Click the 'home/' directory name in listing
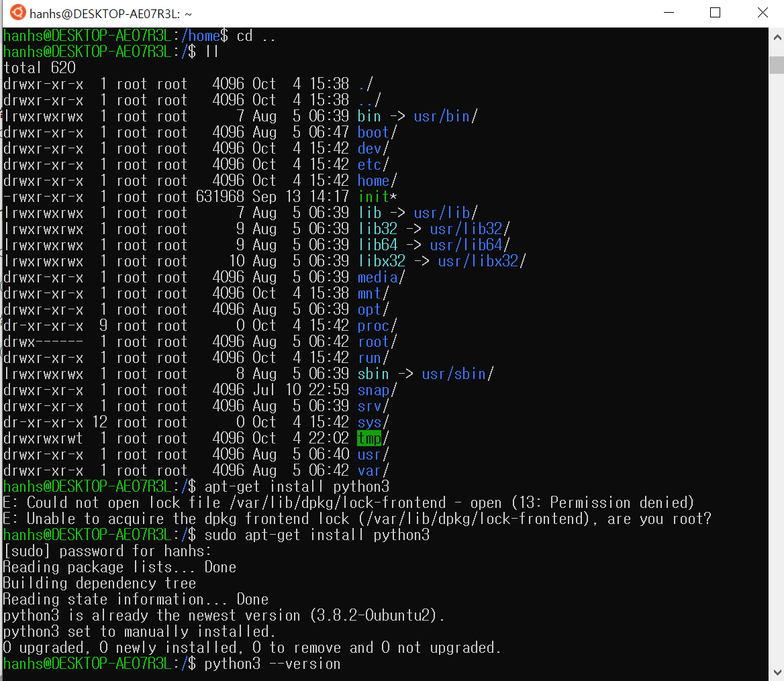 (377, 180)
